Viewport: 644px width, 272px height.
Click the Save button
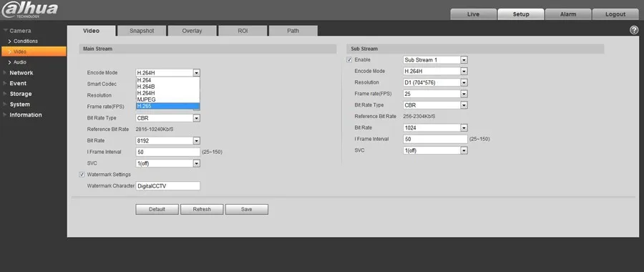tap(246, 209)
